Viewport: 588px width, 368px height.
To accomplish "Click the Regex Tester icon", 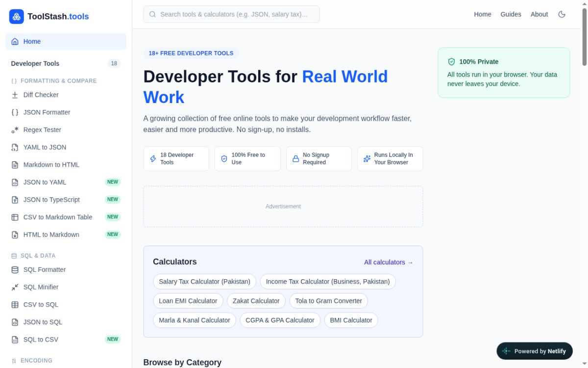I will [15, 130].
